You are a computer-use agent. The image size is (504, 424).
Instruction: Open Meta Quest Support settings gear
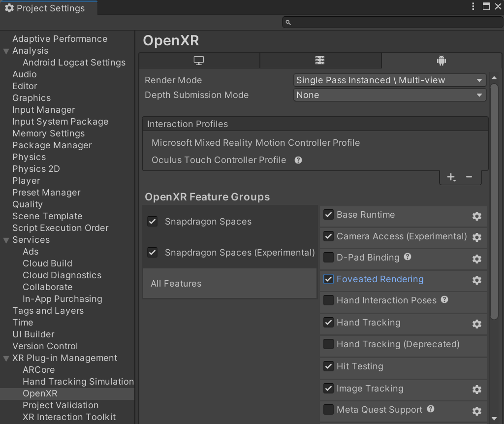pos(476,411)
